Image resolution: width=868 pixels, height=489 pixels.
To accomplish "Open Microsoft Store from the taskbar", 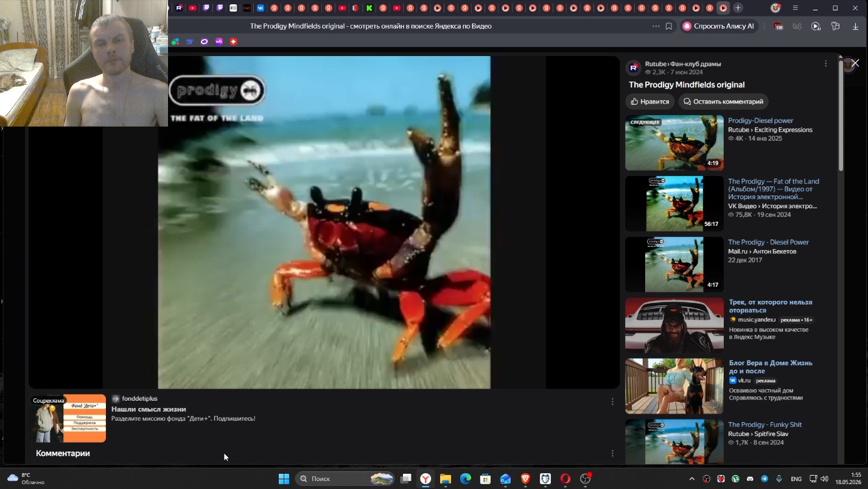I will point(486,479).
